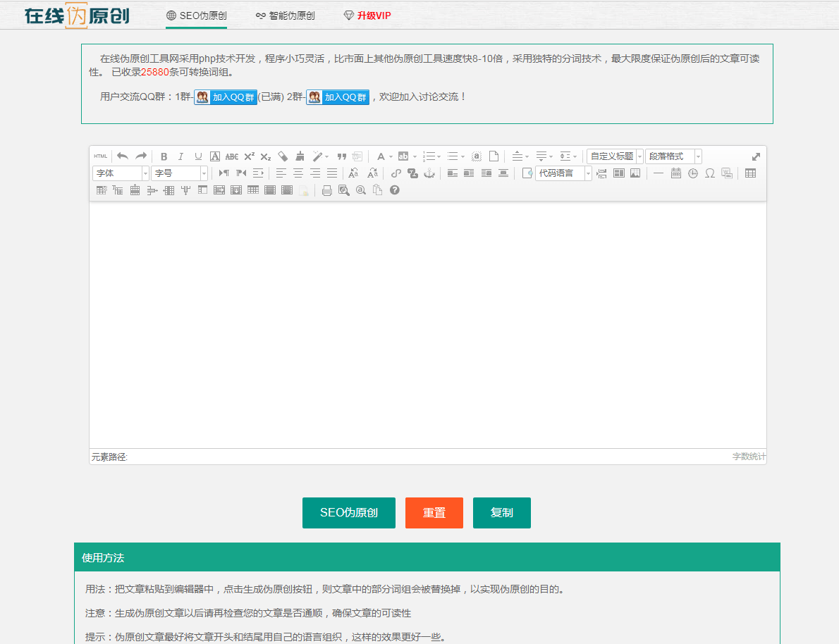Set right-to-left text direction
839x644 pixels.
point(241,173)
